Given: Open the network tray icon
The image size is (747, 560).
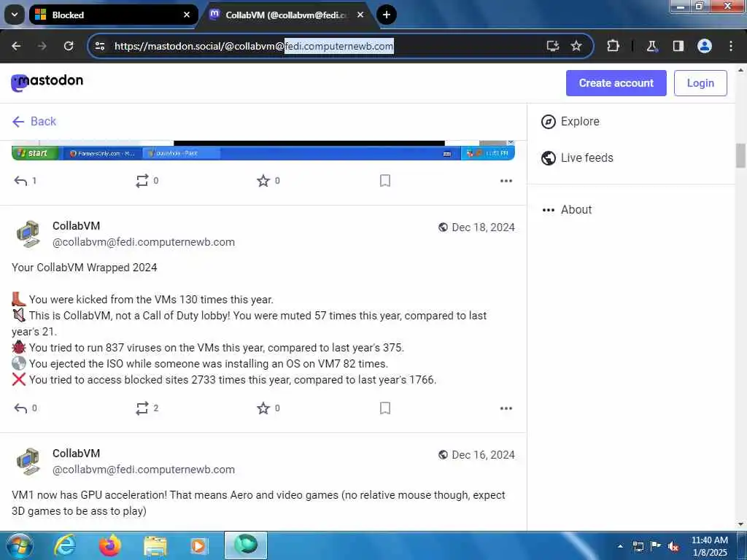Looking at the screenshot, I should [638, 546].
